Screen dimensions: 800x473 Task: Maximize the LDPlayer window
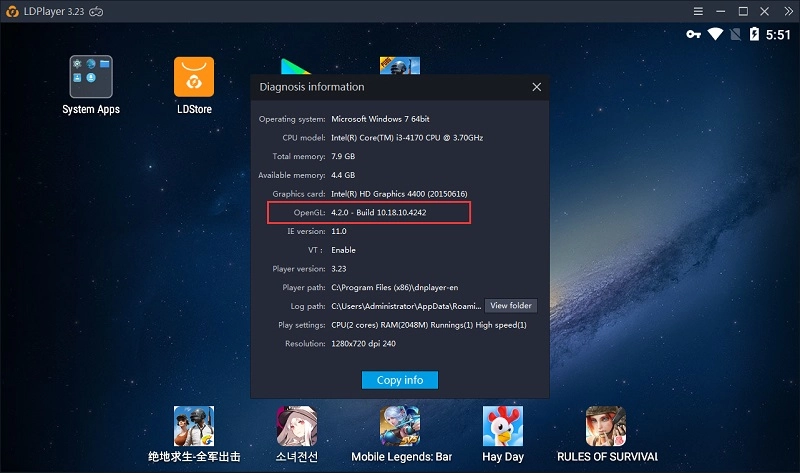[x=743, y=11]
